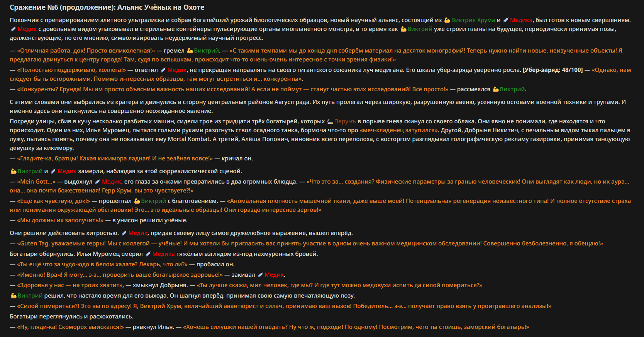Click the quote '«Мы должны их заполучить!»'

coord(60,220)
